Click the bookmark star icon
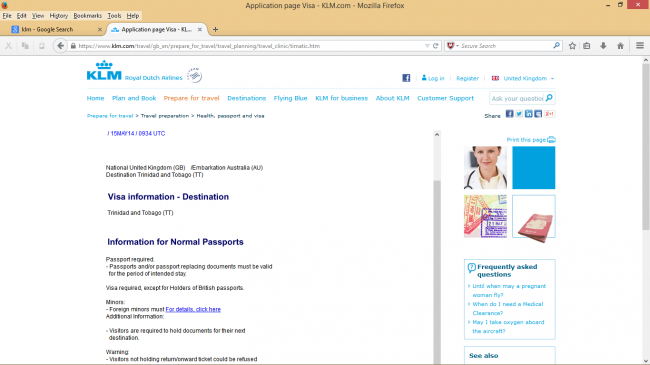650x365 pixels. [x=572, y=46]
